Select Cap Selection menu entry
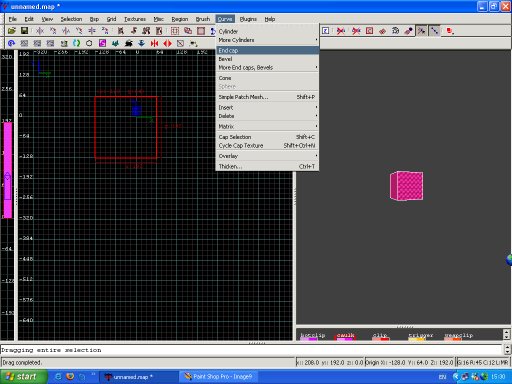The image size is (512, 384). [x=267, y=137]
